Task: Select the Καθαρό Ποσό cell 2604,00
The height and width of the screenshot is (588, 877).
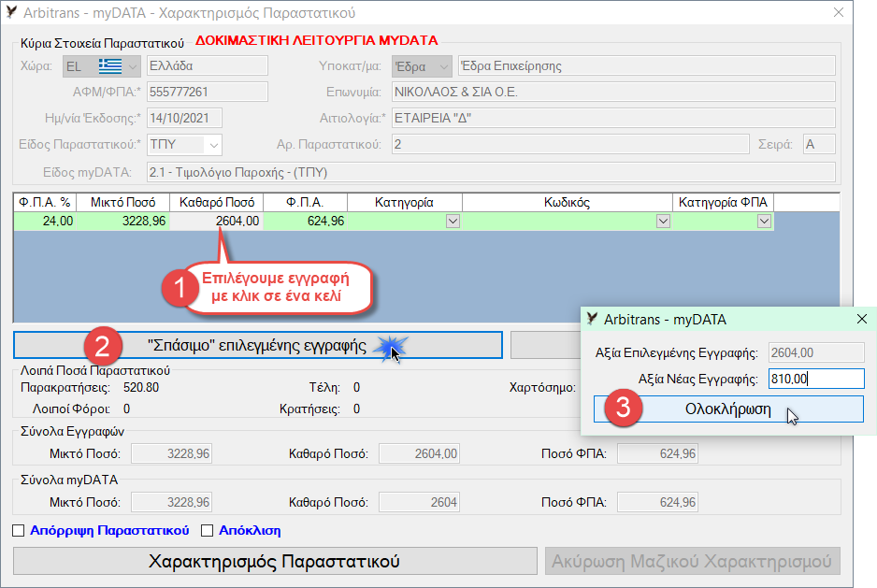Action: [217, 221]
